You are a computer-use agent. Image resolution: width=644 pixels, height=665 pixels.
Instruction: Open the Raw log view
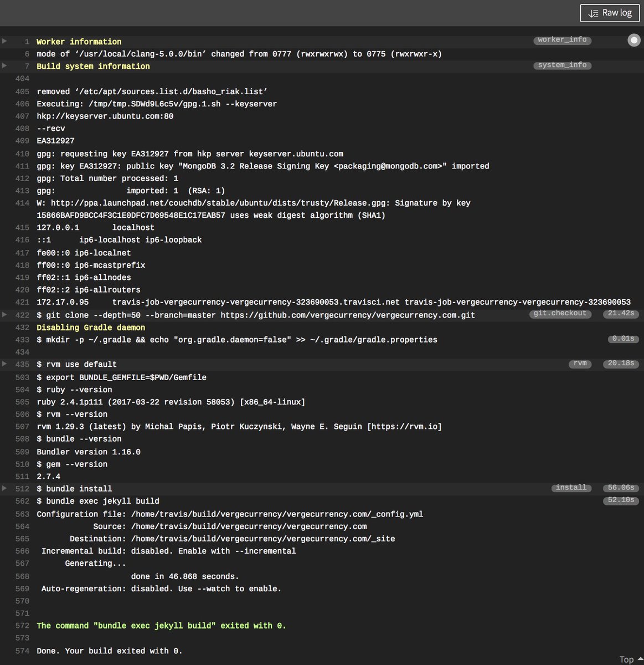coord(610,13)
